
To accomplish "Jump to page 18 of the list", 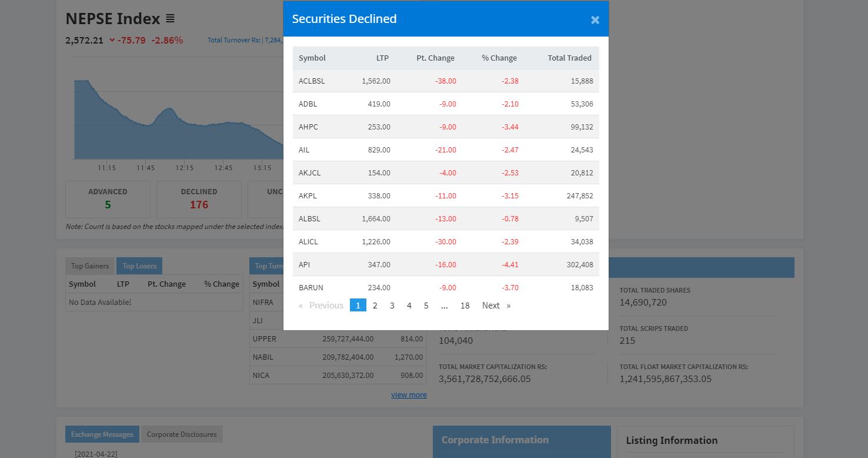I will 465,305.
